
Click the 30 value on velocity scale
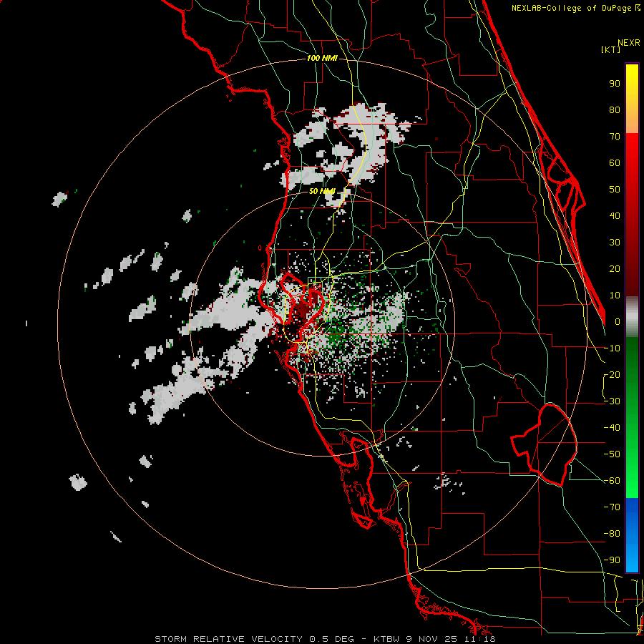click(x=615, y=243)
